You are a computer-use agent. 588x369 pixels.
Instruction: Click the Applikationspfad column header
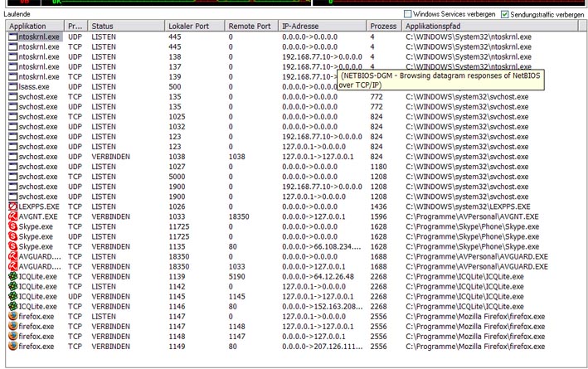click(x=490, y=27)
